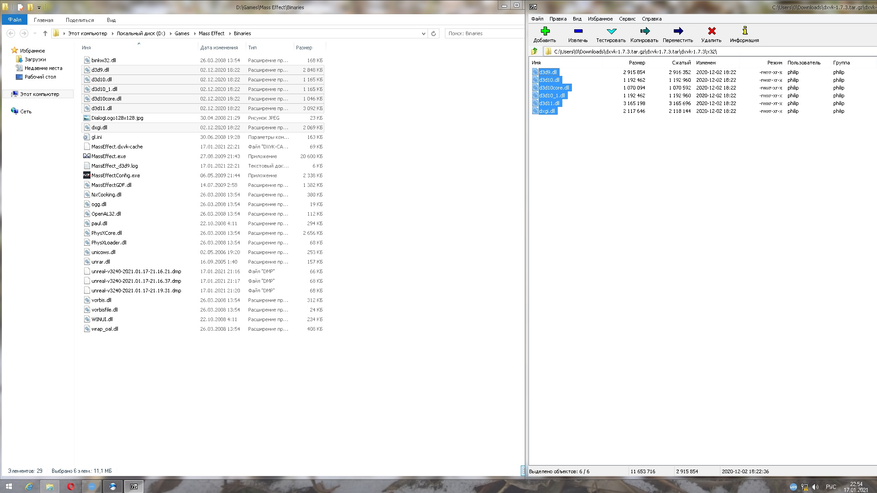The width and height of the screenshot is (877, 493).
Task: Click the Opera browser icon on the taskbar
Action: coord(70,486)
